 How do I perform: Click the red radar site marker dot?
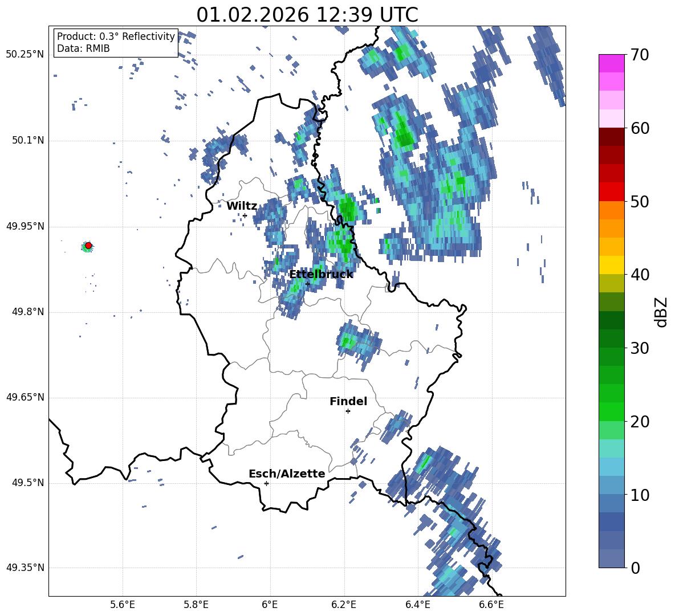point(88,246)
